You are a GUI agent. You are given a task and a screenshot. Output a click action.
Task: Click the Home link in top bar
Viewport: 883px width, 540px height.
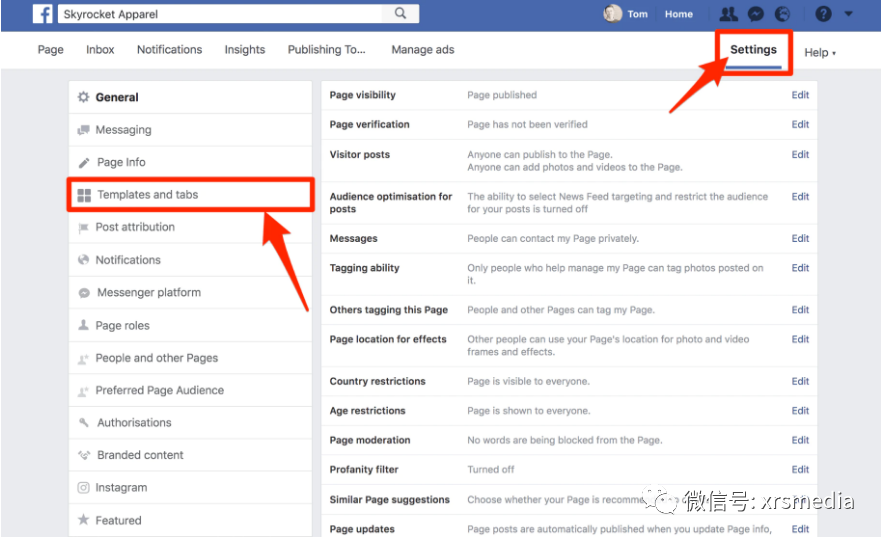[679, 14]
